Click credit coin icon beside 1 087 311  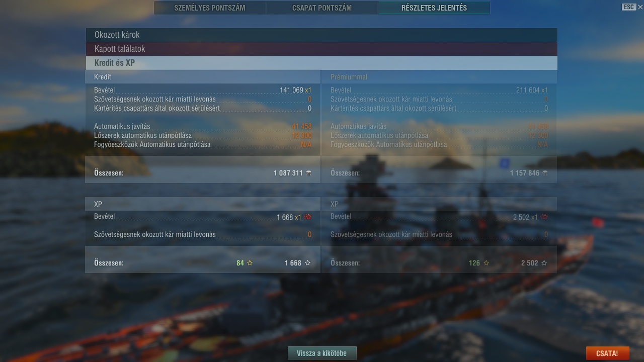point(308,173)
